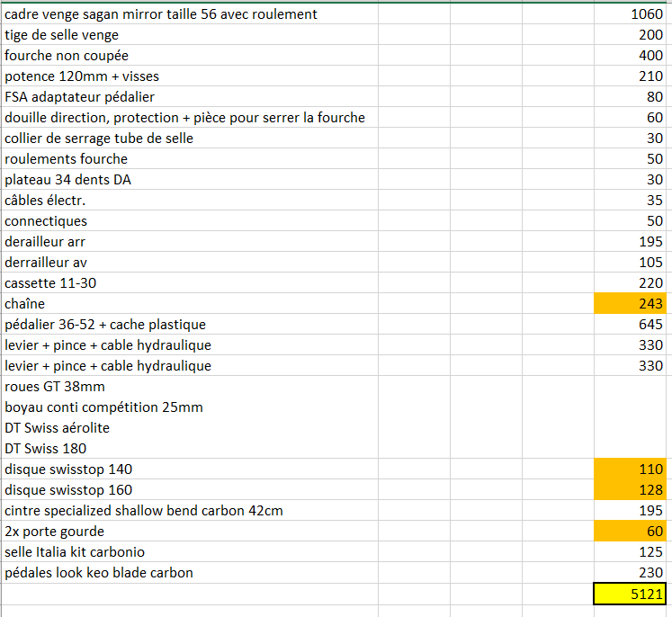Select the orange price cell 110
The width and height of the screenshot is (672, 617).
tap(630, 469)
